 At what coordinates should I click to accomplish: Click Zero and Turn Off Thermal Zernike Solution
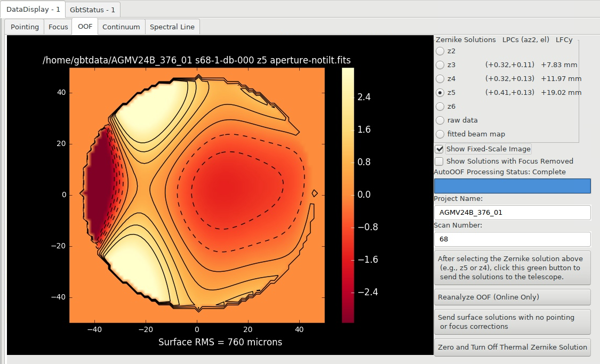click(x=513, y=347)
